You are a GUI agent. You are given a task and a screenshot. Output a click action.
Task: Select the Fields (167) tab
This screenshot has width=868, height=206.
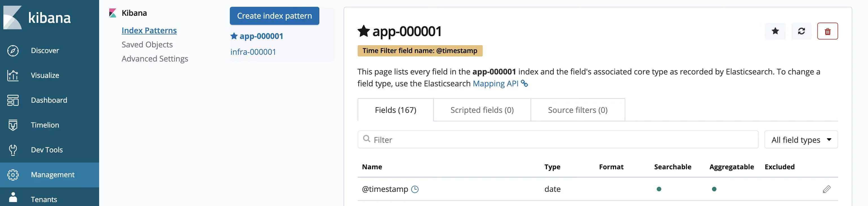coord(395,110)
